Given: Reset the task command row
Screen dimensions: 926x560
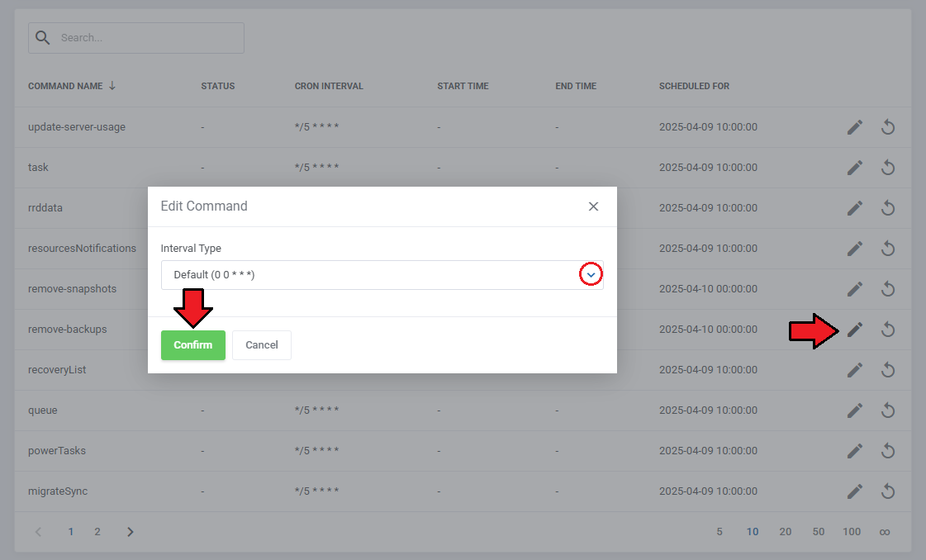Looking at the screenshot, I should [x=888, y=168].
